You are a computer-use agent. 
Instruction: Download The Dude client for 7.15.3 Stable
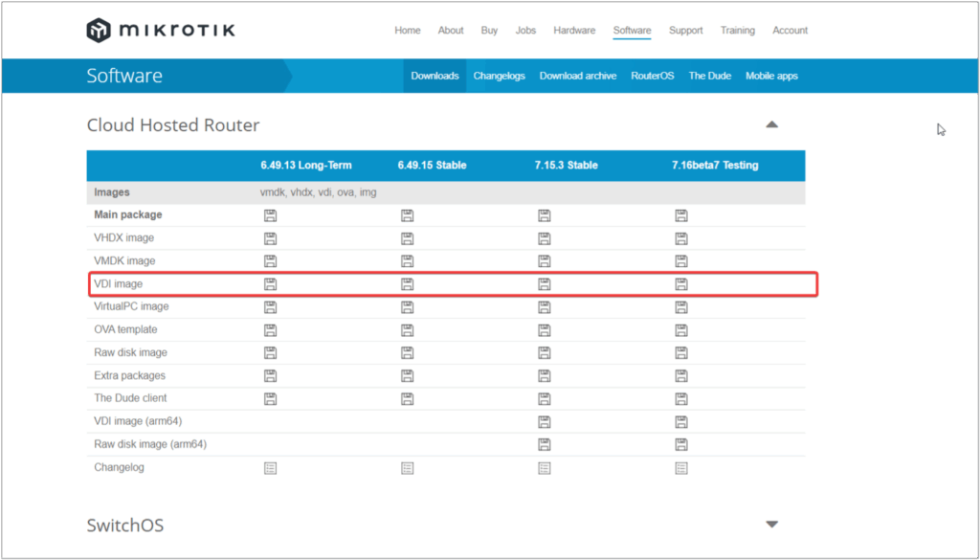545,399
